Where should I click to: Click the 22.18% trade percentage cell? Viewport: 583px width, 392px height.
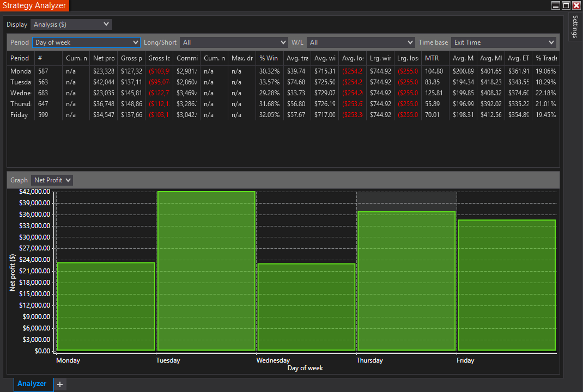(546, 93)
